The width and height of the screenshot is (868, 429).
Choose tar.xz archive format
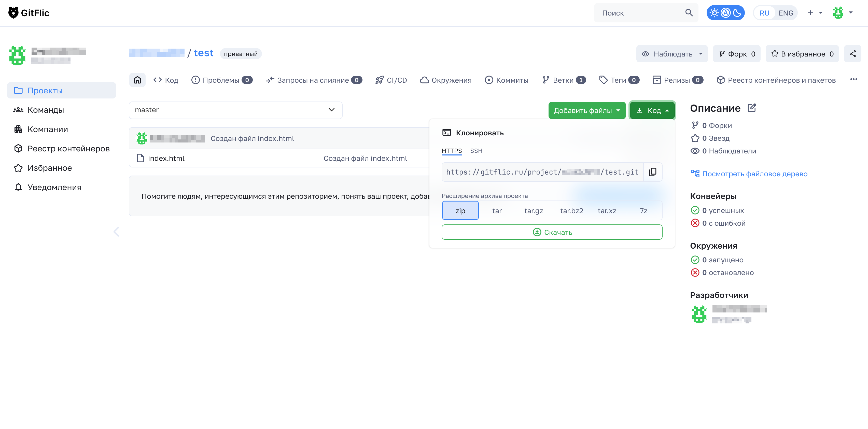[x=607, y=210]
